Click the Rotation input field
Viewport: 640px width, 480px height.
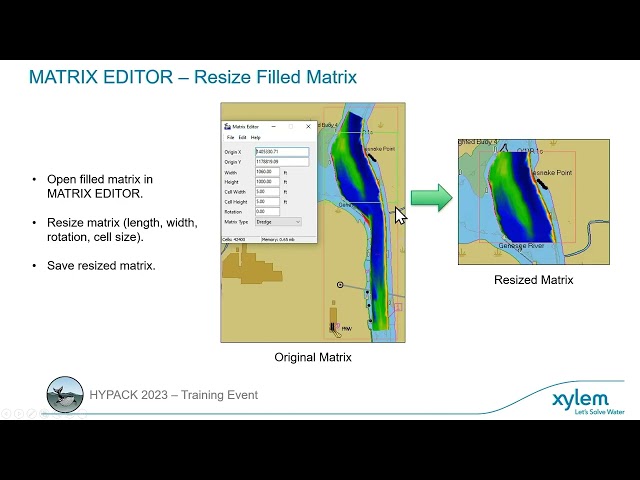click(x=268, y=211)
